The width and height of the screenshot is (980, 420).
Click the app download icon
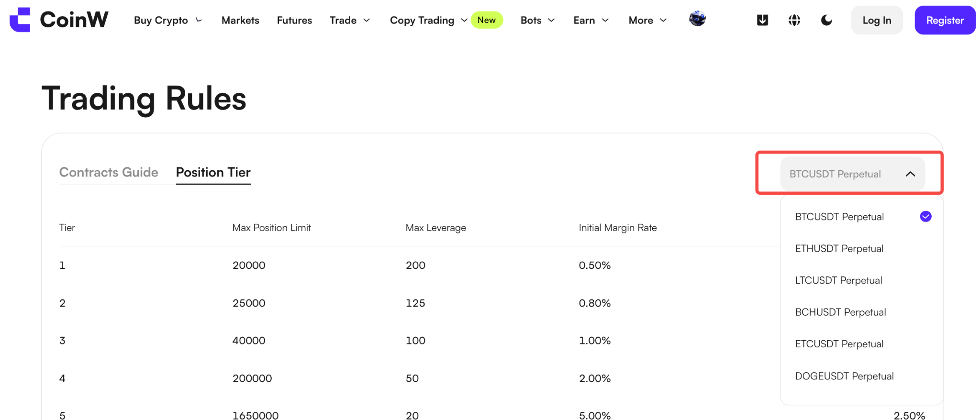click(762, 20)
